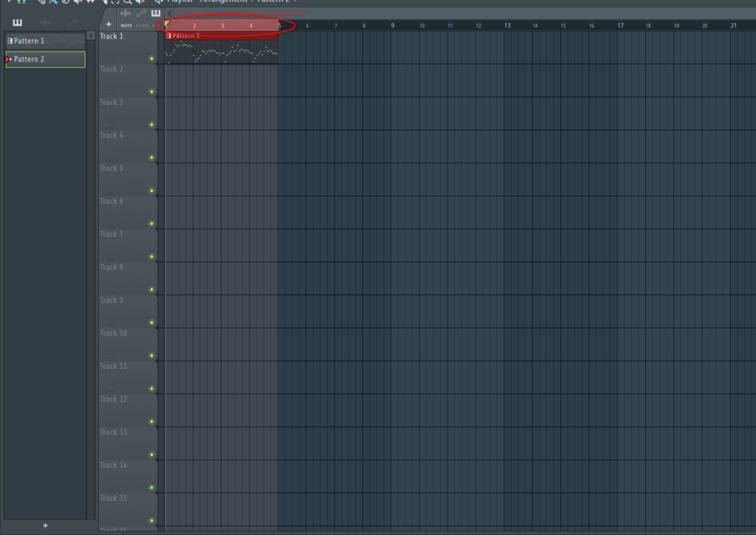Mute Track 3 using its green toggle
The width and height of the screenshot is (756, 535).
tap(151, 125)
